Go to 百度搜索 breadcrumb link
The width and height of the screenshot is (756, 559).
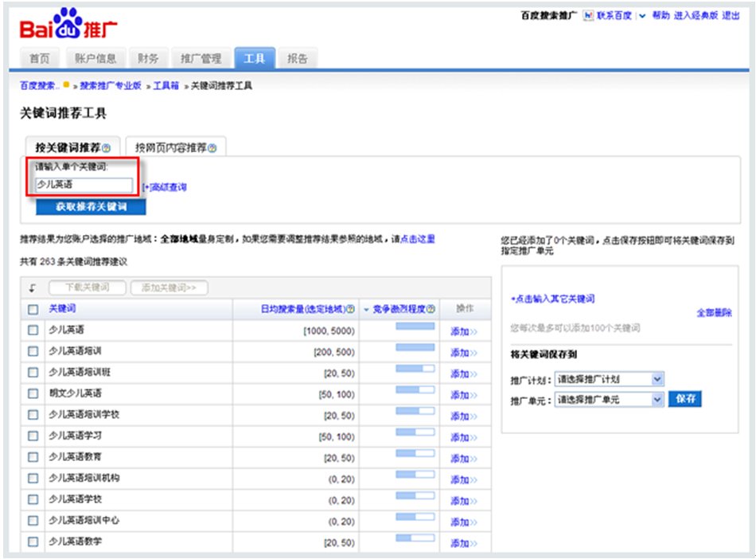click(x=40, y=85)
